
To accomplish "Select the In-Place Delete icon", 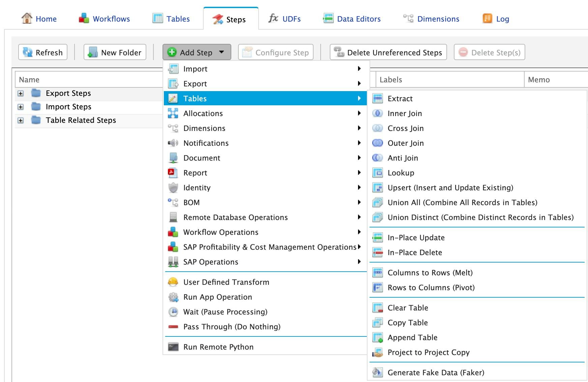I will click(377, 252).
